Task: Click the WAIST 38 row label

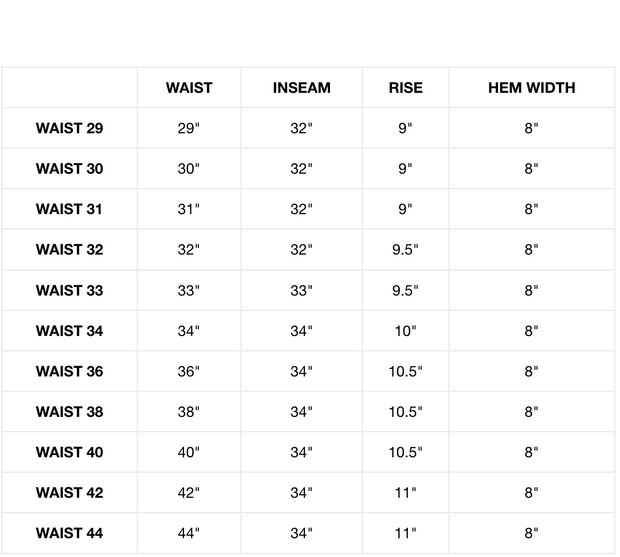Action: 69,412
